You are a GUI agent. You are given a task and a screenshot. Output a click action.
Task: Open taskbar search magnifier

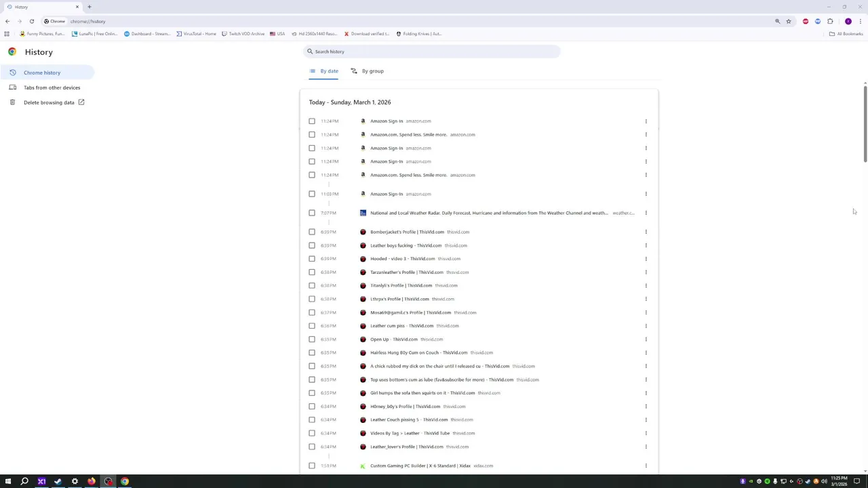click(24, 481)
